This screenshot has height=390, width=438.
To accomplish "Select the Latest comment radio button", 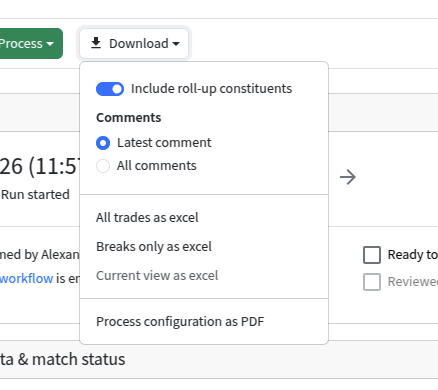I will pos(103,143).
